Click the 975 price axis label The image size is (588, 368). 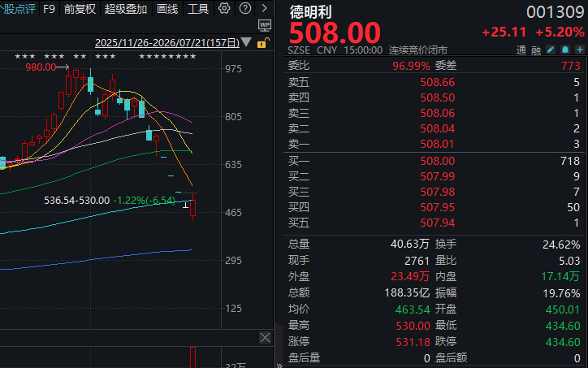(234, 69)
